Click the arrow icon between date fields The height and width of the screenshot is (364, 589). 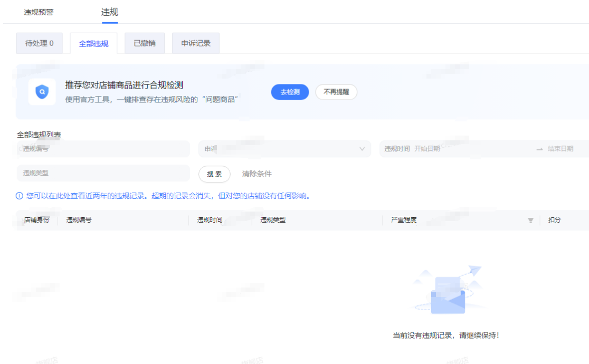(539, 149)
